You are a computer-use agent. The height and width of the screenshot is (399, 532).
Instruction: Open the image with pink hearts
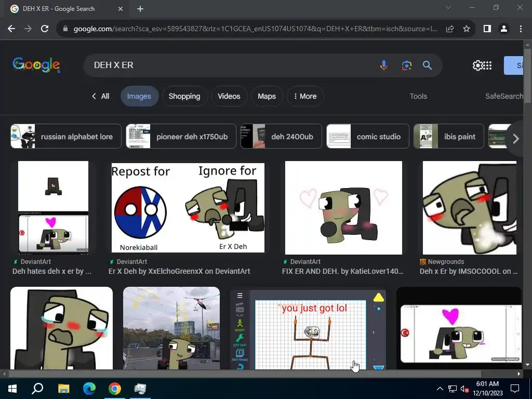344,208
